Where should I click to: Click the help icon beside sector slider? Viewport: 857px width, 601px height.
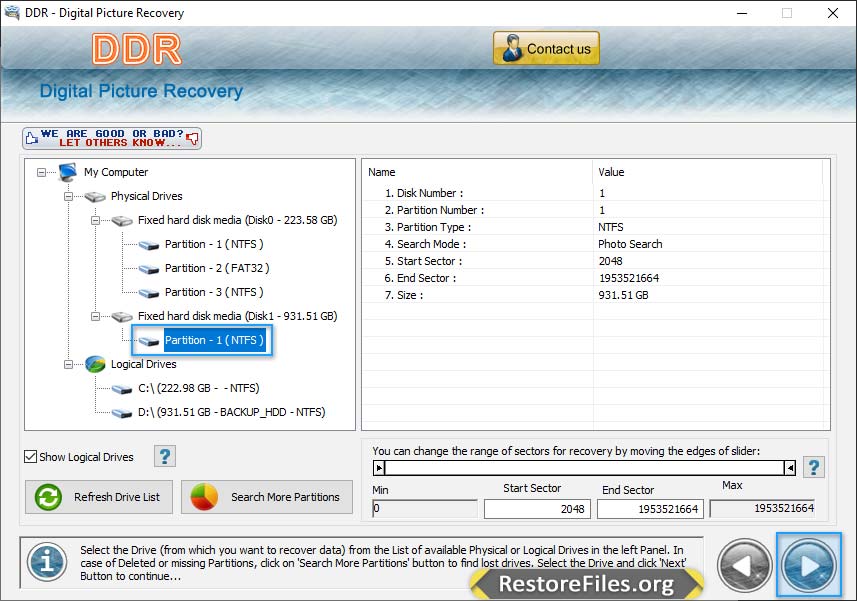coord(814,467)
